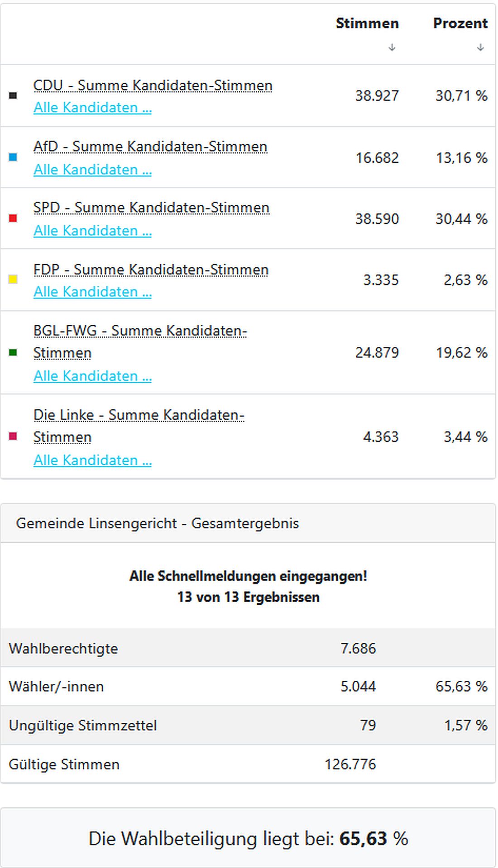Click the green BGL-FWG party marker icon
This screenshot has height=868, width=498.
pos(13,352)
